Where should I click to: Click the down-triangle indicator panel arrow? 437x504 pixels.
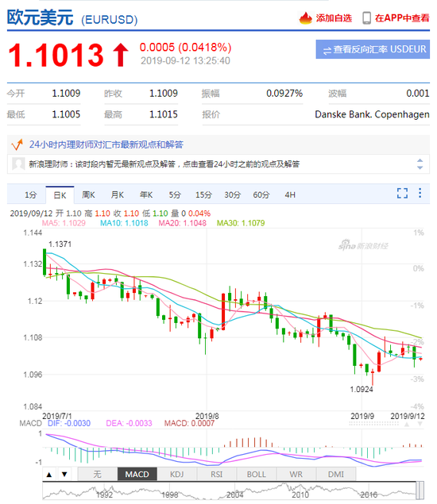pos(64,474)
